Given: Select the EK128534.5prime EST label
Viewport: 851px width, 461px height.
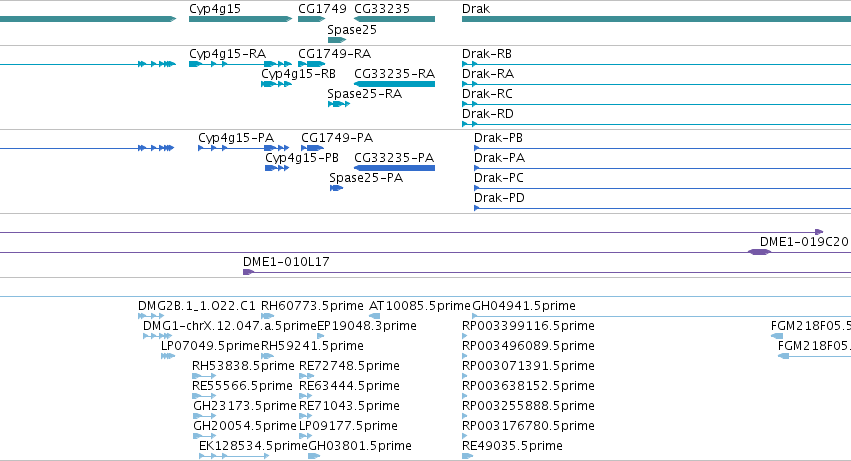Looking at the screenshot, I should pos(253,447).
